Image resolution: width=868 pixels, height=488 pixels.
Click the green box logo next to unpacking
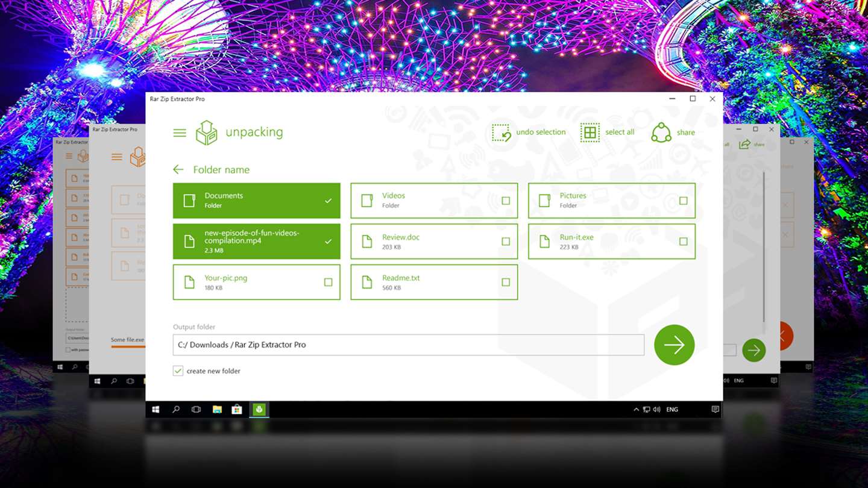206,133
